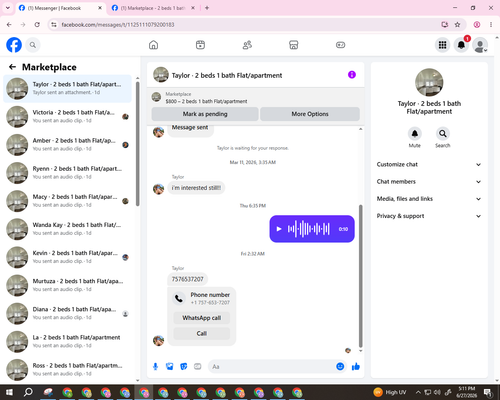Expand Chat members section
Screen dimensions: 500x400
(429, 182)
